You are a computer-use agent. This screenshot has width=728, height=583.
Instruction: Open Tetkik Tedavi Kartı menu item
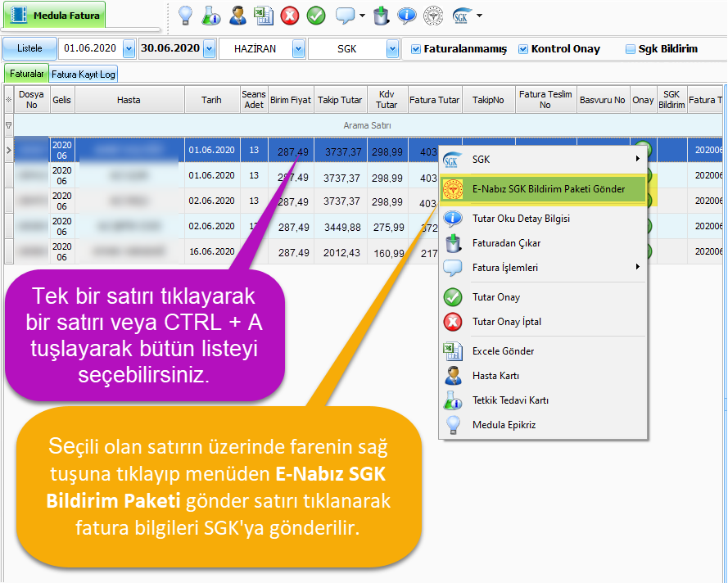coord(542,400)
